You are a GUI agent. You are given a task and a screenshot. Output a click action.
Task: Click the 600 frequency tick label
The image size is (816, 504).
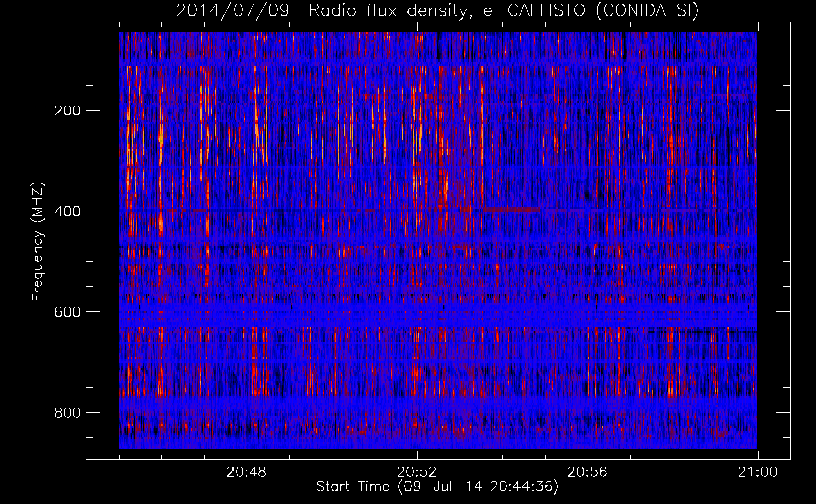click(68, 312)
